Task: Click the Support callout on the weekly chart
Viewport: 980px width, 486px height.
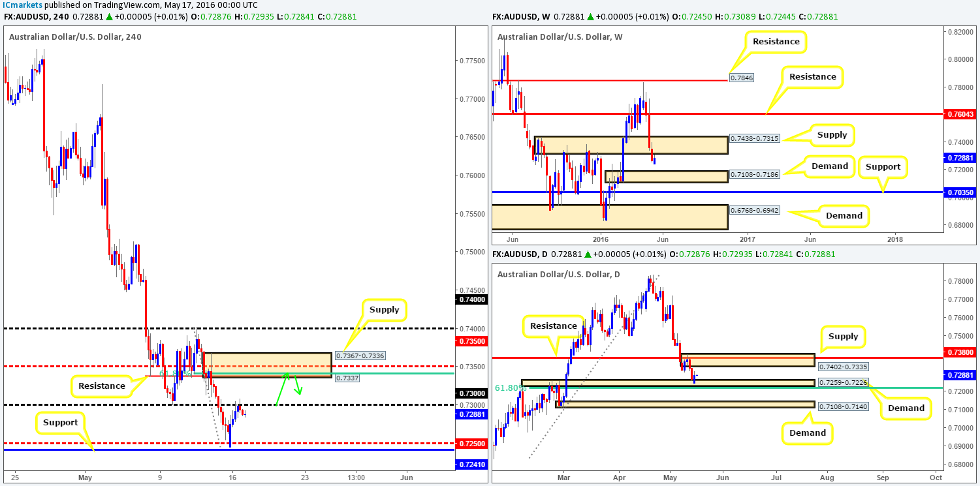Action: (x=883, y=166)
